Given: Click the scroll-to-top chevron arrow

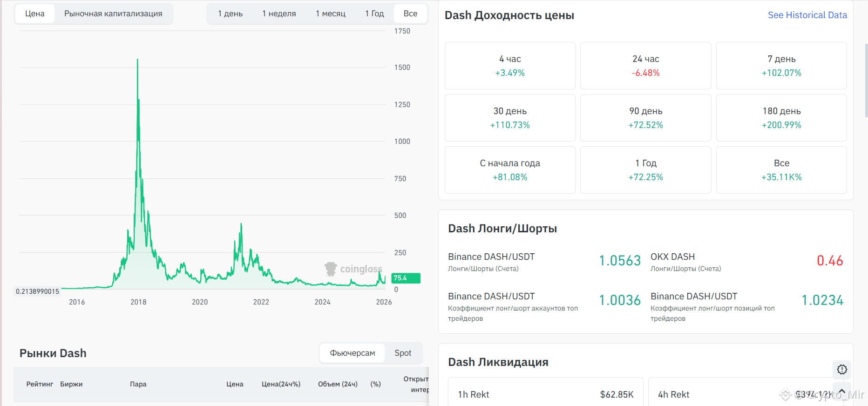Looking at the screenshot, I should pyautogui.click(x=842, y=391).
